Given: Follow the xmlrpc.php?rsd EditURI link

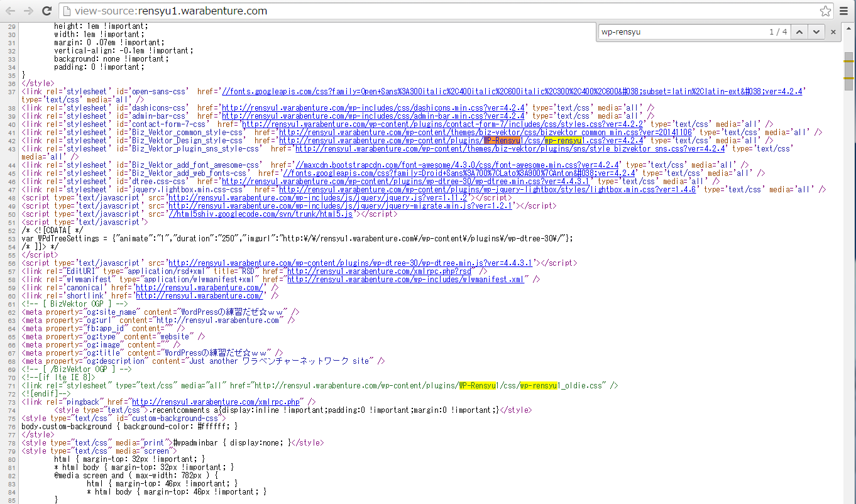Looking at the screenshot, I should (x=379, y=271).
